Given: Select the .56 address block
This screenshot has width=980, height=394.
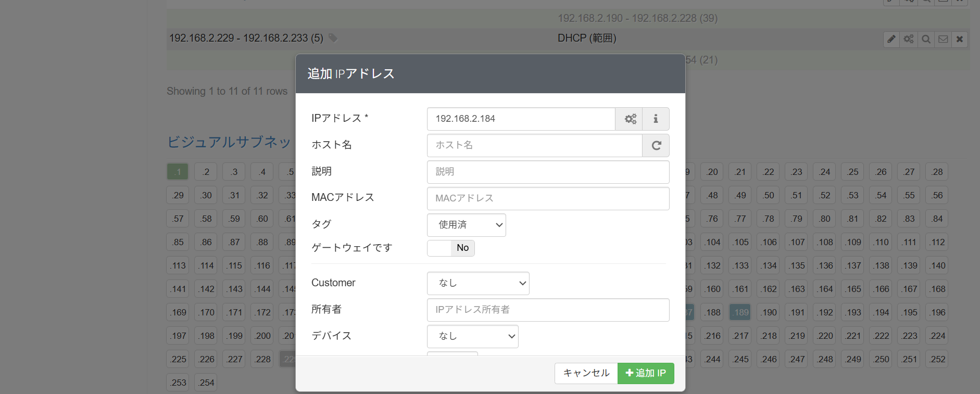Looking at the screenshot, I should coord(937,195).
